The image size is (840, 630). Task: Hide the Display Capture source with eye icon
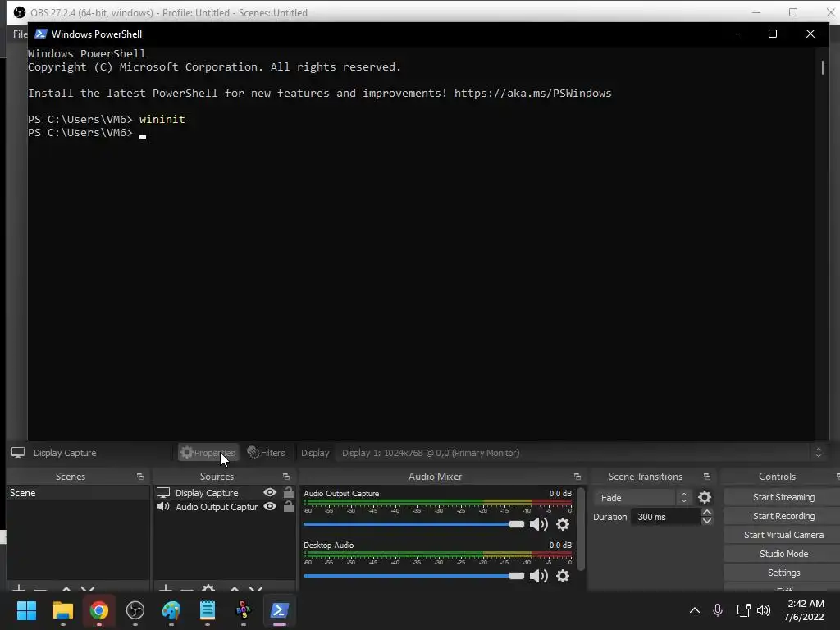point(270,492)
